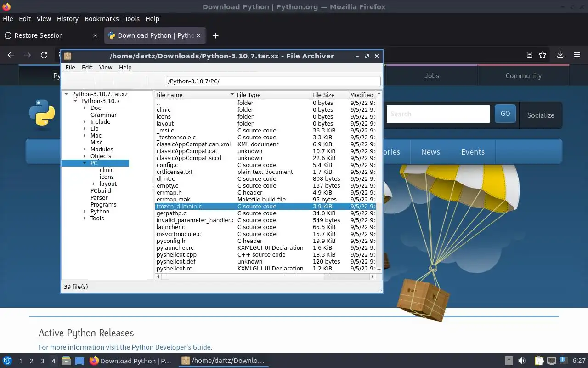Expand the Mac folder node
Image resolution: width=588 pixels, height=368 pixels.
[85, 136]
